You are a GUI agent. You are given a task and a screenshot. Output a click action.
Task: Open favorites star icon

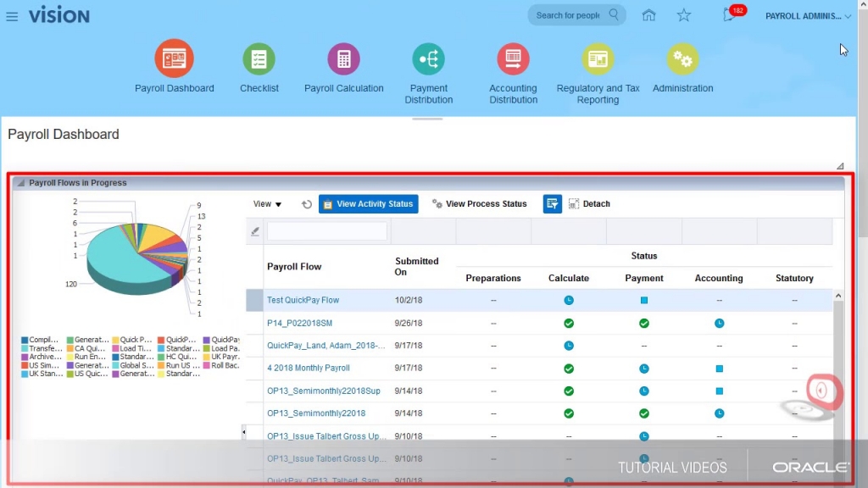click(684, 15)
